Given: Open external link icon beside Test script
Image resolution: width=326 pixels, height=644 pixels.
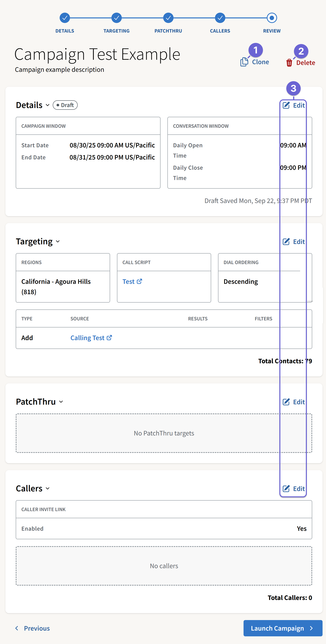Looking at the screenshot, I should tap(139, 281).
